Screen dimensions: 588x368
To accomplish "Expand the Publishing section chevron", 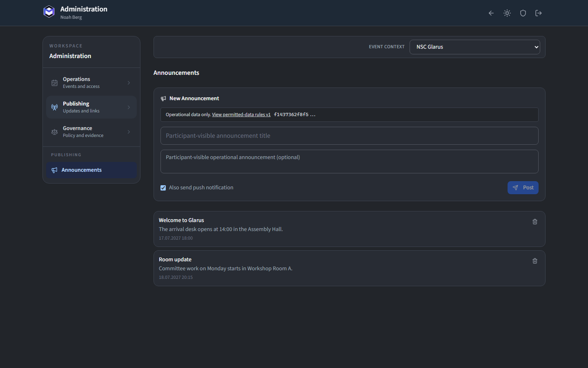I will (x=129, y=108).
